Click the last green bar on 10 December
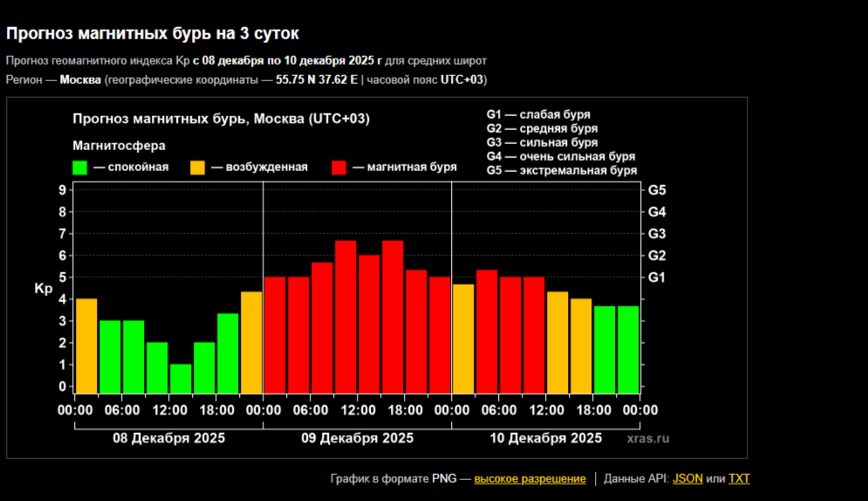Image resolution: width=868 pixels, height=501 pixels. click(x=628, y=350)
